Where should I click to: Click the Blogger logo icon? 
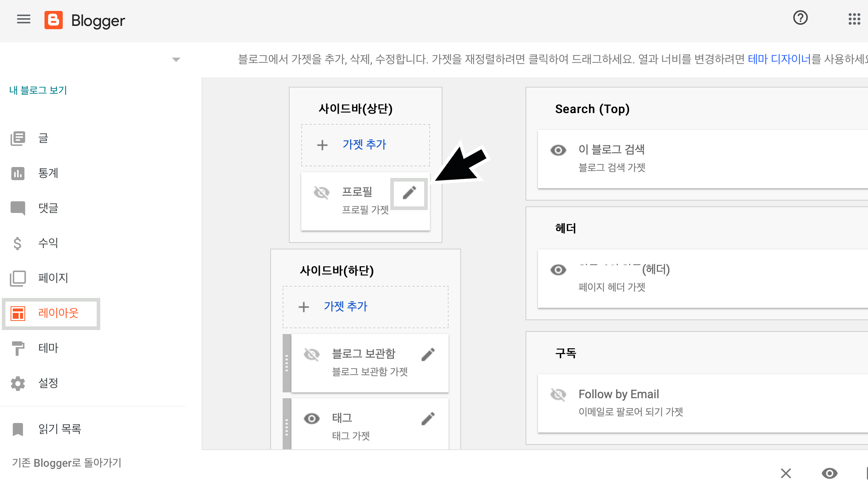point(54,20)
